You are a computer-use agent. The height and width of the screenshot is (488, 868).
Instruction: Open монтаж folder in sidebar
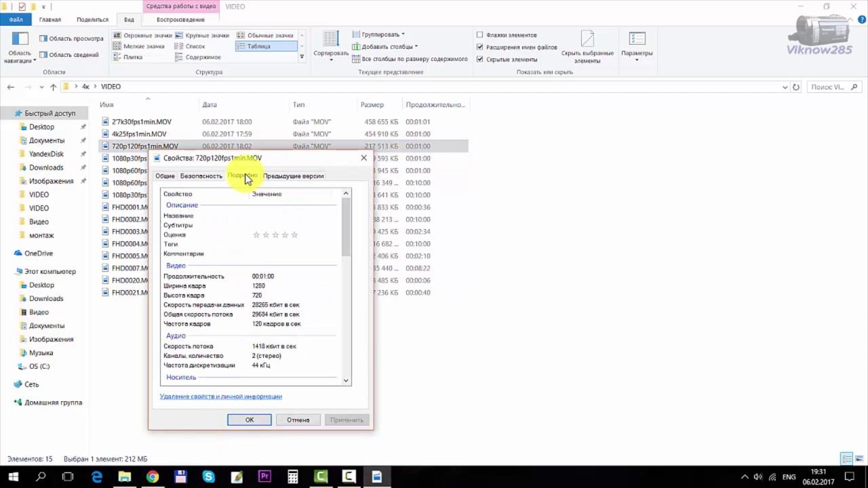[41, 235]
